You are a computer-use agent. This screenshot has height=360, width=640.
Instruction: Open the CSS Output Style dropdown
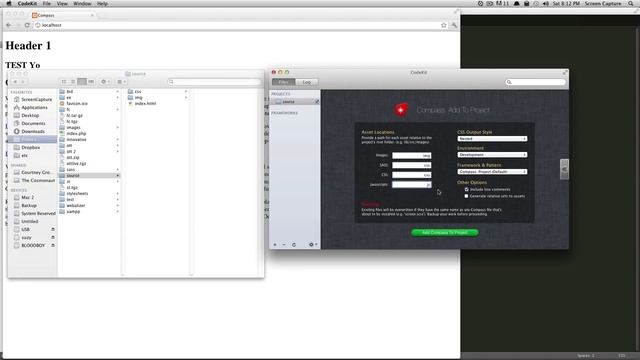coord(492,139)
